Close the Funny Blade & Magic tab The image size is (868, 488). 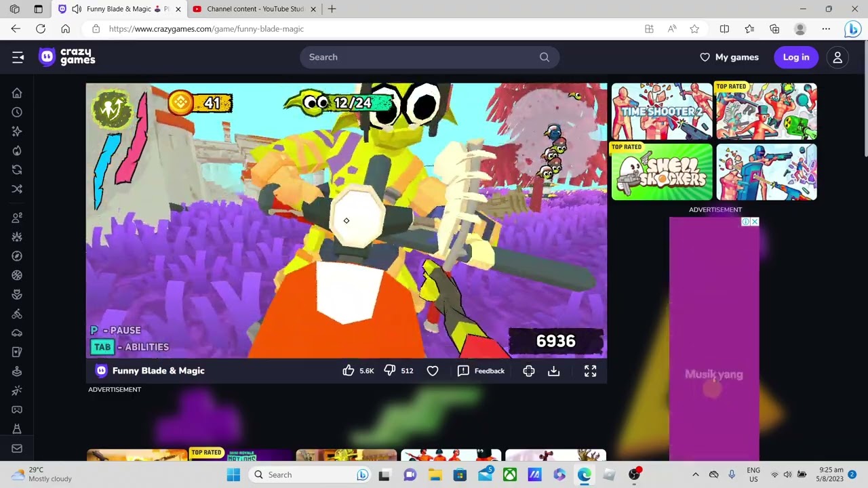tap(178, 9)
